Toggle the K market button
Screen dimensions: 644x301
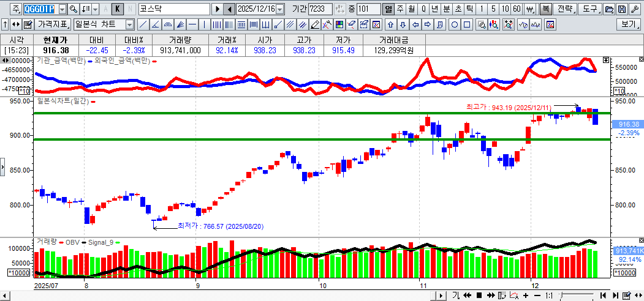(117, 9)
